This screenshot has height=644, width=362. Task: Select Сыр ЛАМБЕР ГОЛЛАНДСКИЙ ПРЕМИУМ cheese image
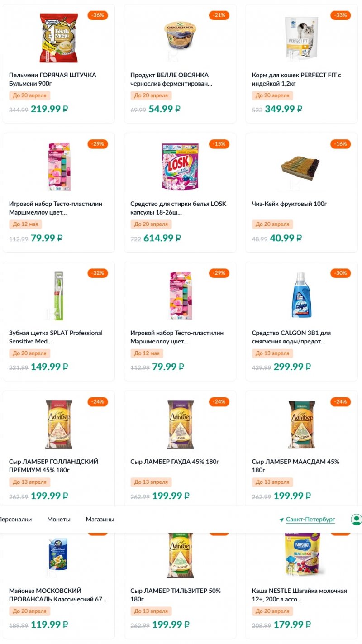point(59,425)
